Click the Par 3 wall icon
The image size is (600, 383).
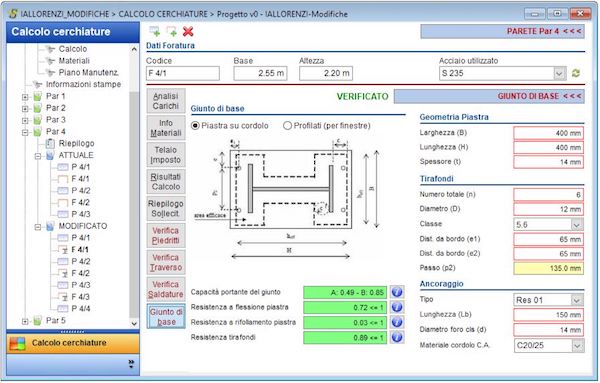(x=38, y=120)
